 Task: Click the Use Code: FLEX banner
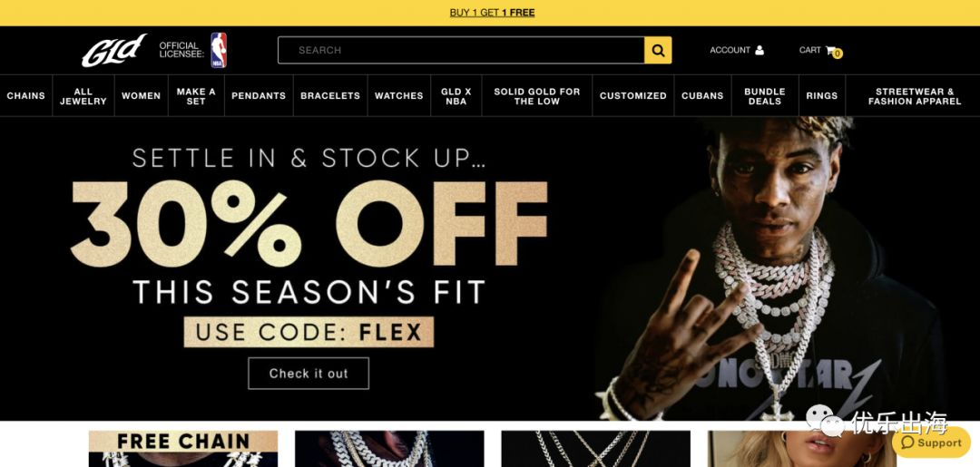(309, 332)
